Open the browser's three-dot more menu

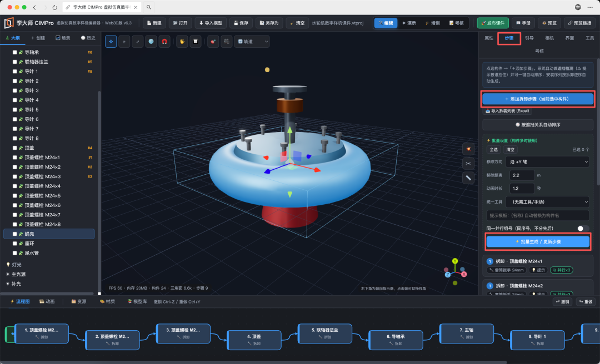coord(589,7)
